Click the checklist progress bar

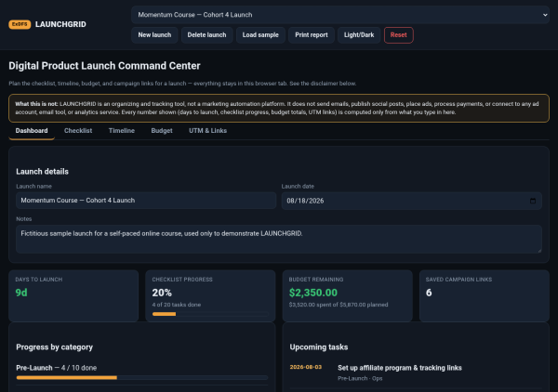point(210,314)
